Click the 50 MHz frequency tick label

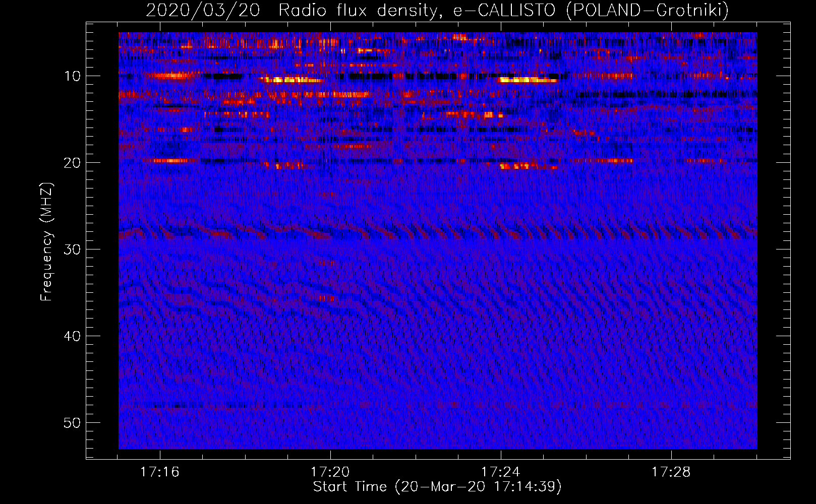click(x=73, y=423)
